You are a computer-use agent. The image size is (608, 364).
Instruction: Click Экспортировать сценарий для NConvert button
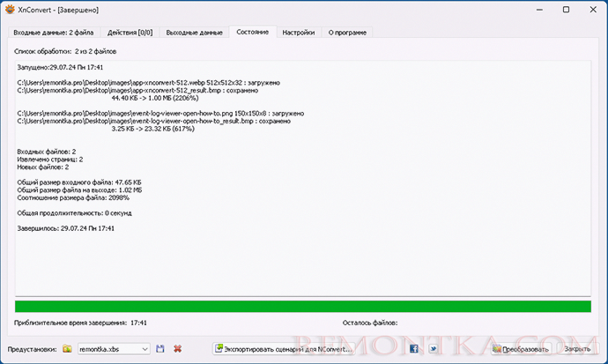coord(284,349)
